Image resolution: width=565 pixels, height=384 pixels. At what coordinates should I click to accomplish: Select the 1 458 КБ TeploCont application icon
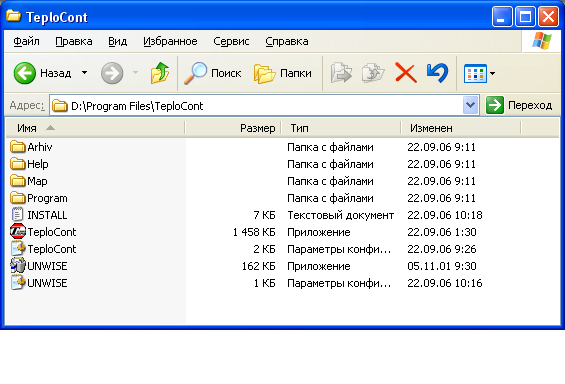tap(18, 232)
